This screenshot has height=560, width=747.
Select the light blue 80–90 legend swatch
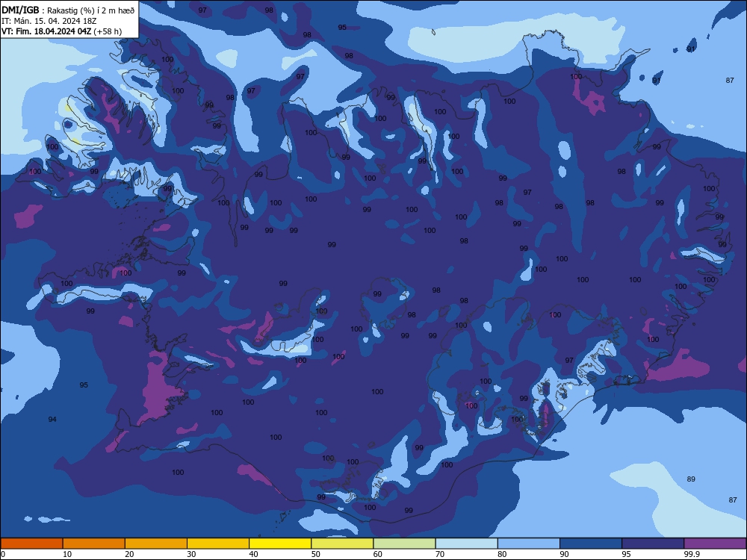(x=529, y=544)
